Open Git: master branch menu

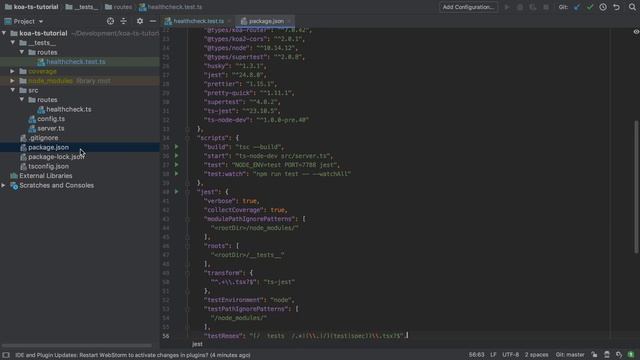pyautogui.click(x=570, y=355)
